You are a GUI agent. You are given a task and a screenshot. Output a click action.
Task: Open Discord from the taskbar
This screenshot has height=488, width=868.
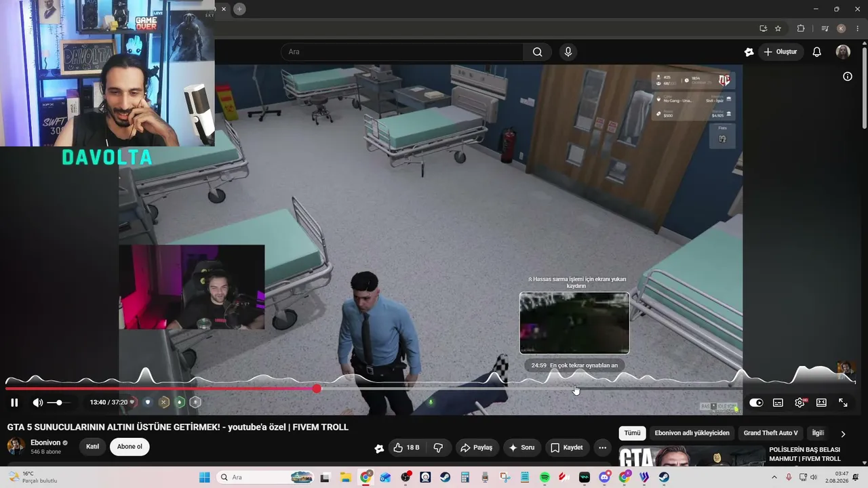[x=604, y=477]
